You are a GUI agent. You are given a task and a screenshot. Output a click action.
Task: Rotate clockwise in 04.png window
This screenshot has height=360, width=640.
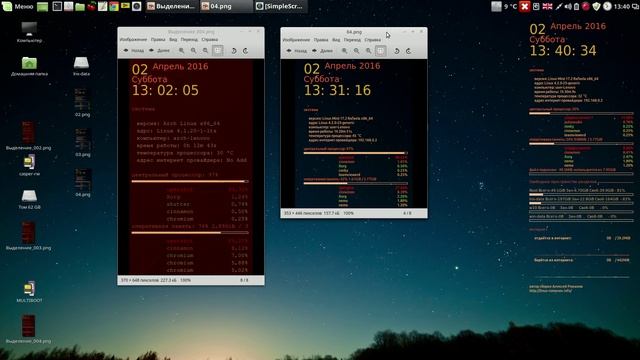pos(409,51)
